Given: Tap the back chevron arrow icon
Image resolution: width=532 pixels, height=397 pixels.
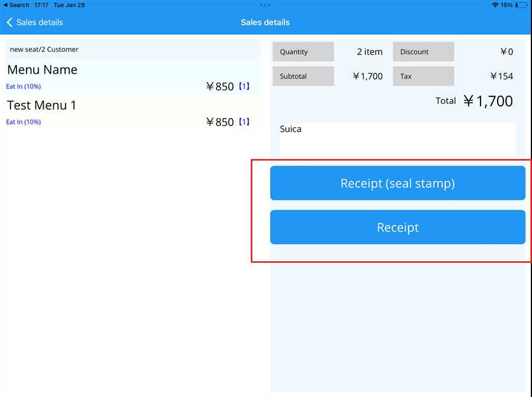Looking at the screenshot, I should tap(9, 22).
